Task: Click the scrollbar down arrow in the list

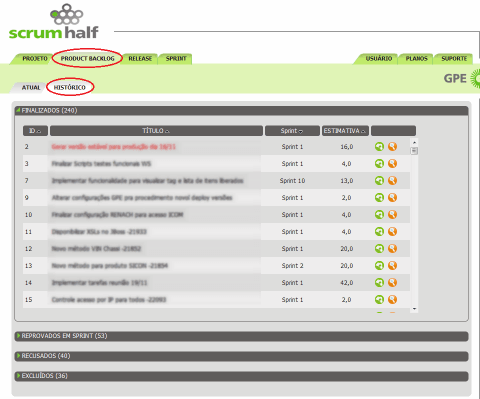Action: (414, 309)
